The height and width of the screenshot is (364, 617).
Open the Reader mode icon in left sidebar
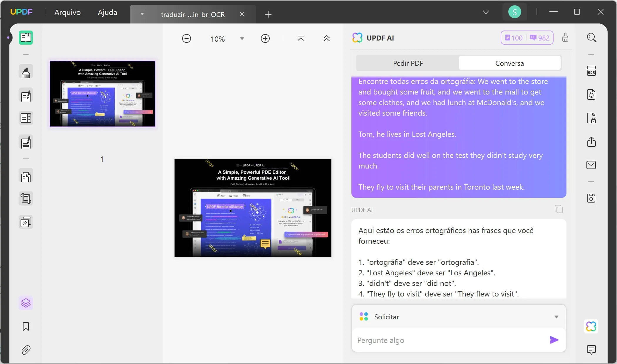(26, 38)
